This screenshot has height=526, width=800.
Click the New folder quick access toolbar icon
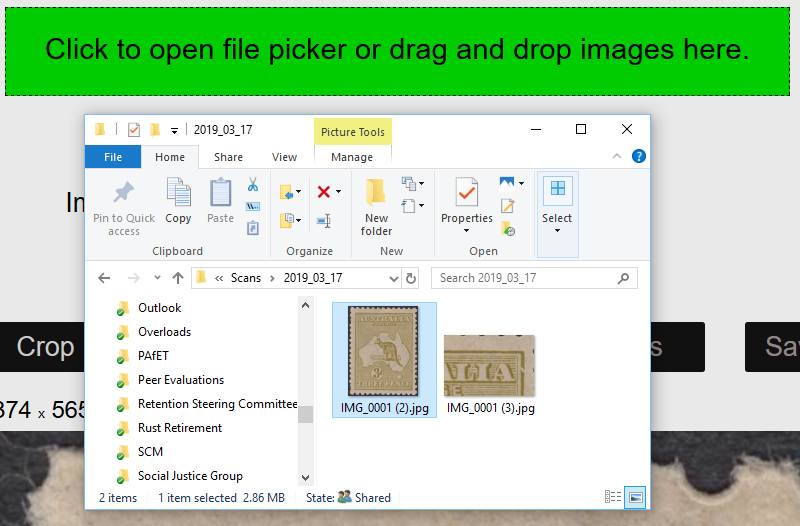tap(155, 130)
